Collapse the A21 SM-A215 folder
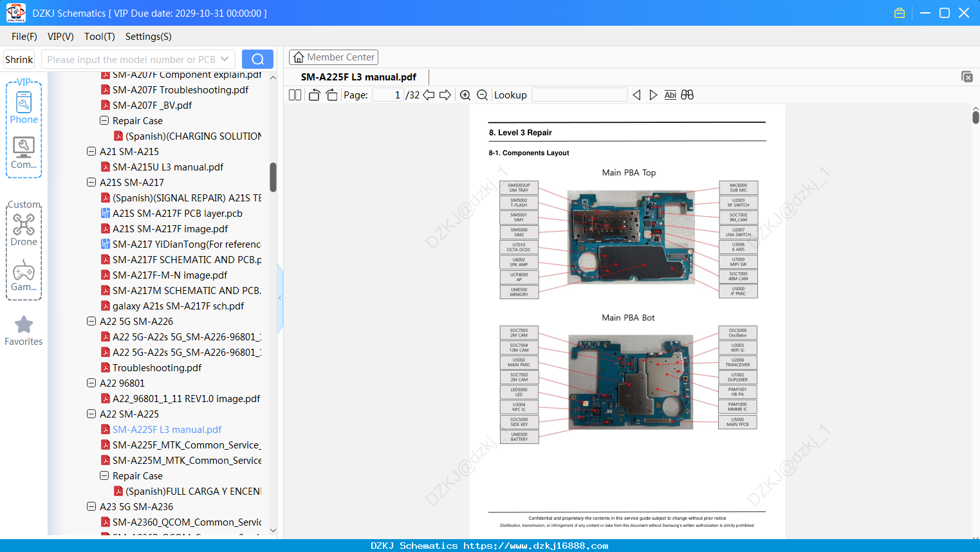This screenshot has height=552, width=980. pos(91,152)
